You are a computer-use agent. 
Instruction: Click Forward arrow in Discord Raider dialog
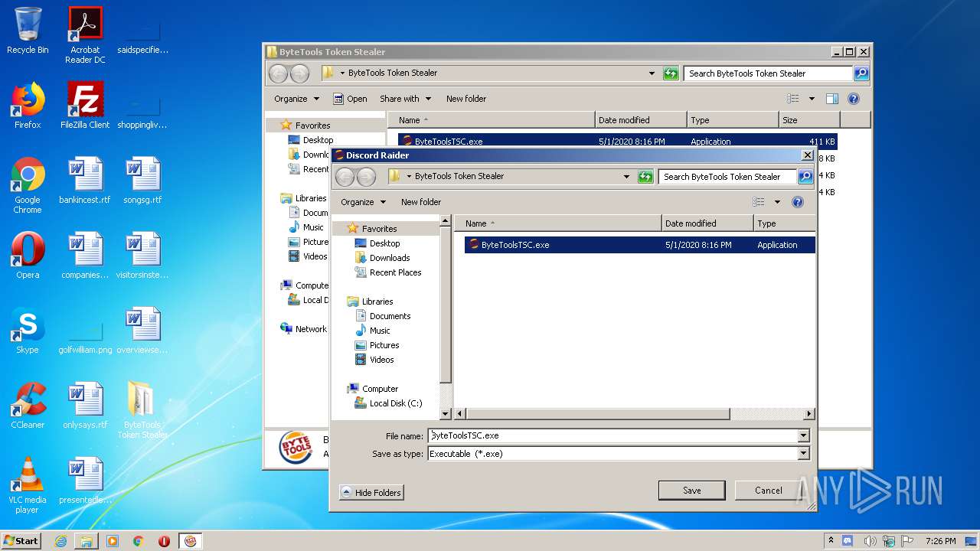pos(366,177)
